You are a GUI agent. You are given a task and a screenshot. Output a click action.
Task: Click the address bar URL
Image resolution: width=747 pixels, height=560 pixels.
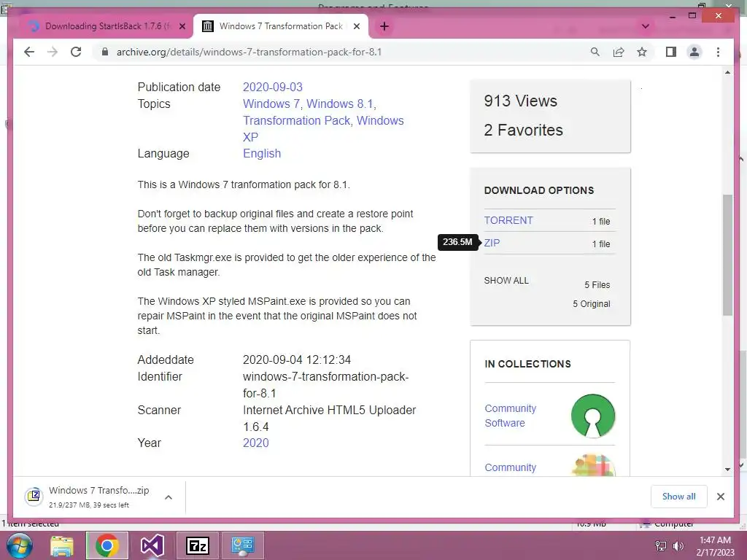249,52
